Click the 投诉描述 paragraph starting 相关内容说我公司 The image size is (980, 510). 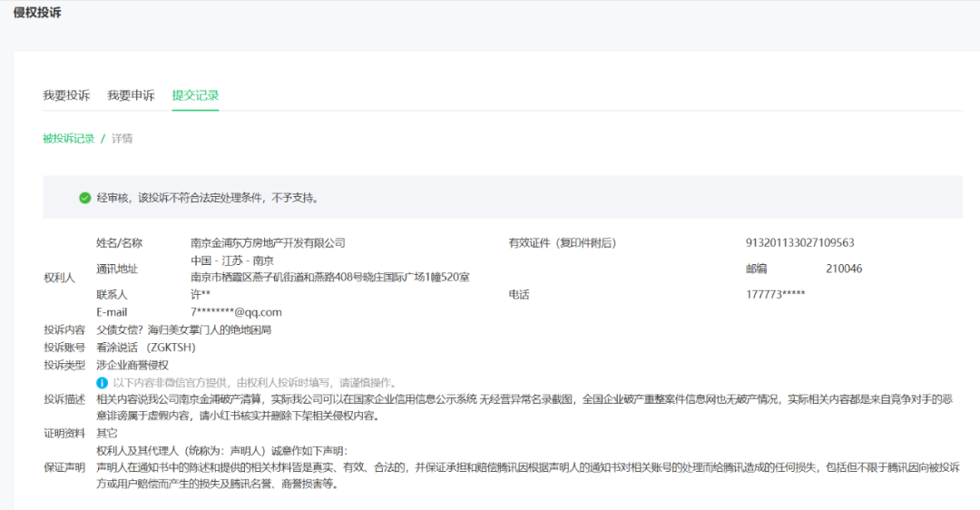point(524,407)
